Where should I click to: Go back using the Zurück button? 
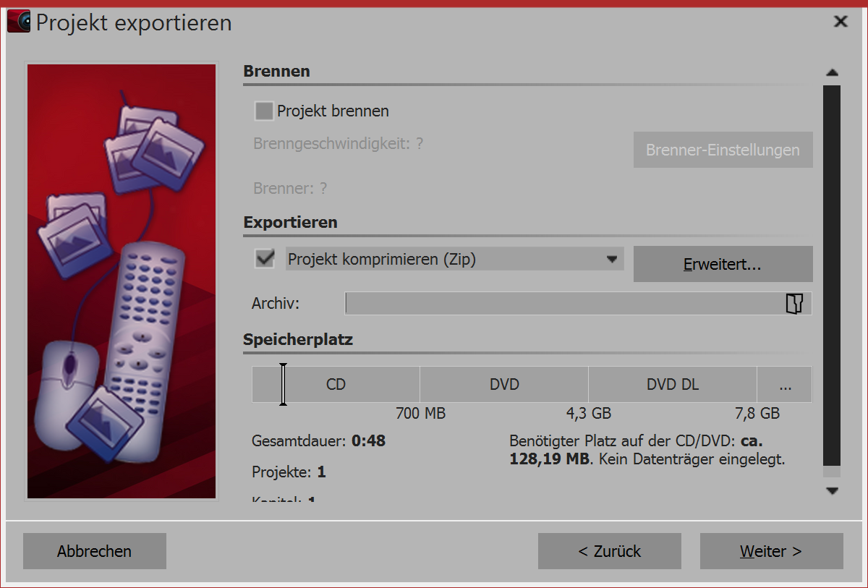pyautogui.click(x=609, y=551)
